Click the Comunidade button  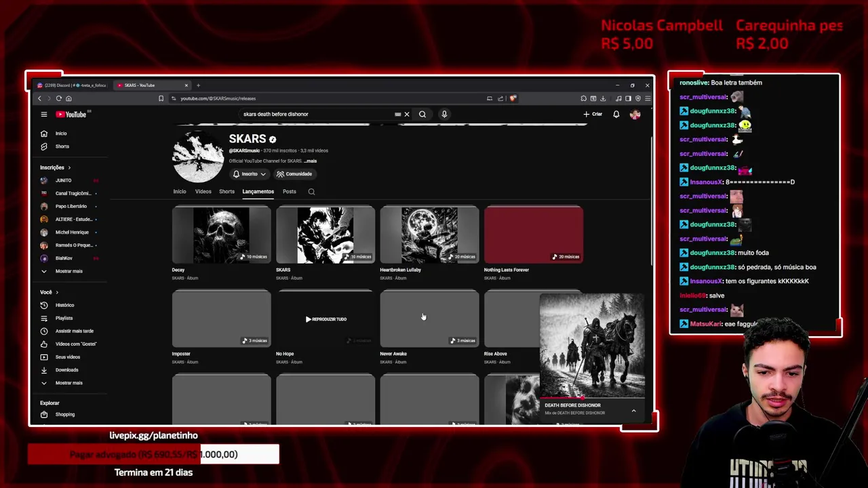point(294,174)
